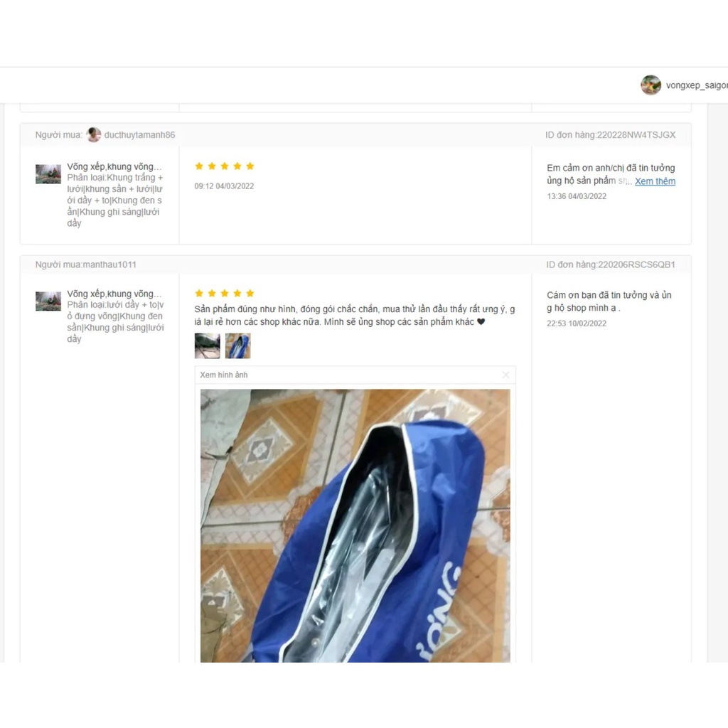The height and width of the screenshot is (728, 728).
Task: Select second review thumbnail with blue bag
Action: pyautogui.click(x=237, y=346)
